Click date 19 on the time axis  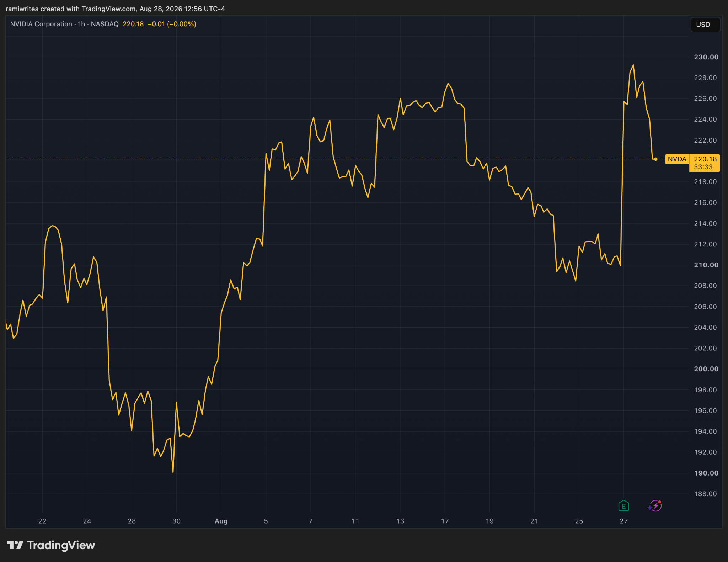pyautogui.click(x=490, y=521)
